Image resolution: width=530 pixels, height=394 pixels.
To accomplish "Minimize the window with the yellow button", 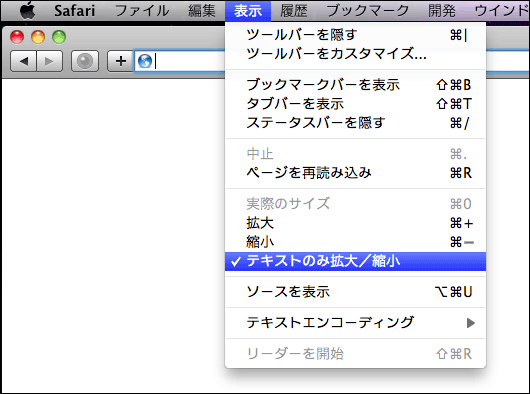I will click(x=38, y=37).
